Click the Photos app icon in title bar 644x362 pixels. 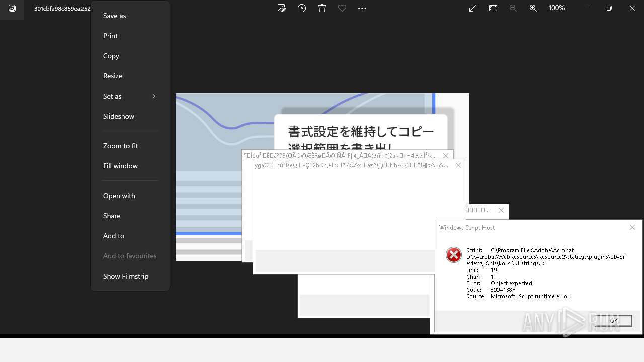12,8
